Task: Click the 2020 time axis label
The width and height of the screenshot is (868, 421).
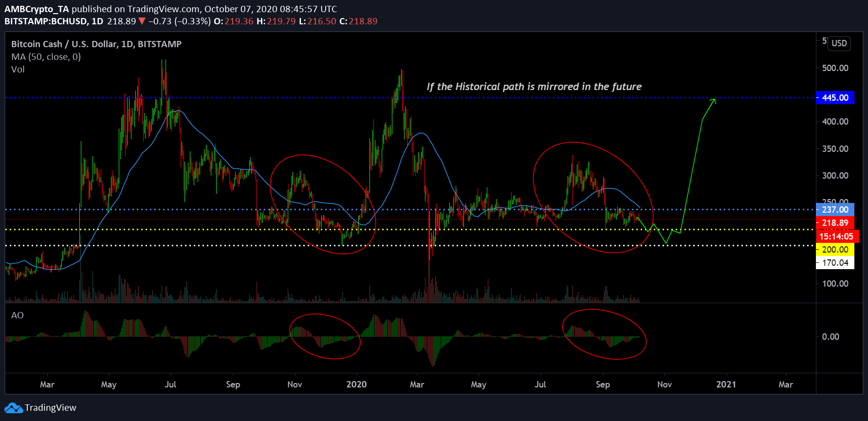Action: [x=356, y=384]
